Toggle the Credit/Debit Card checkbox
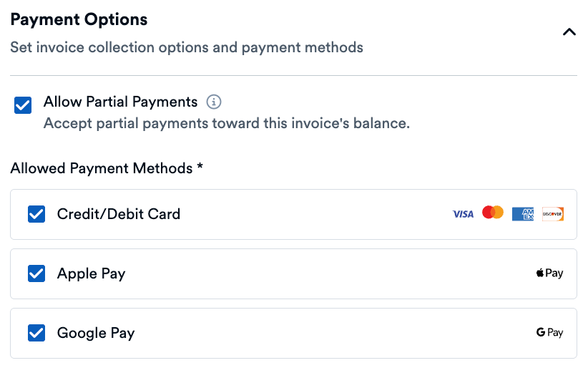 [x=36, y=214]
